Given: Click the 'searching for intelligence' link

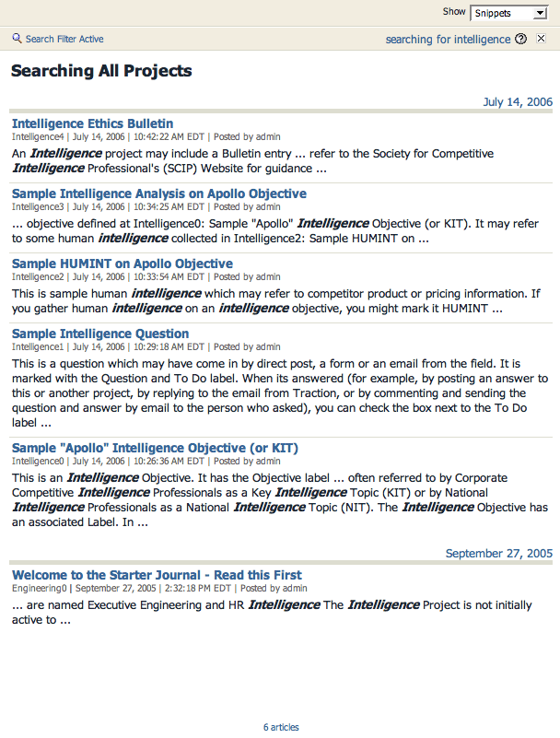Looking at the screenshot, I should click(x=448, y=40).
